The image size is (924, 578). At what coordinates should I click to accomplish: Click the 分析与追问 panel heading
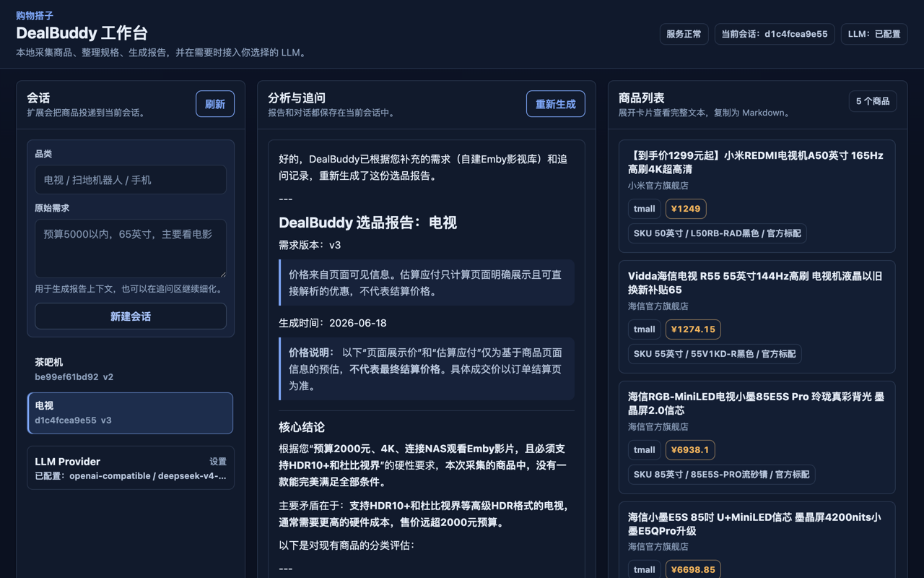(297, 98)
